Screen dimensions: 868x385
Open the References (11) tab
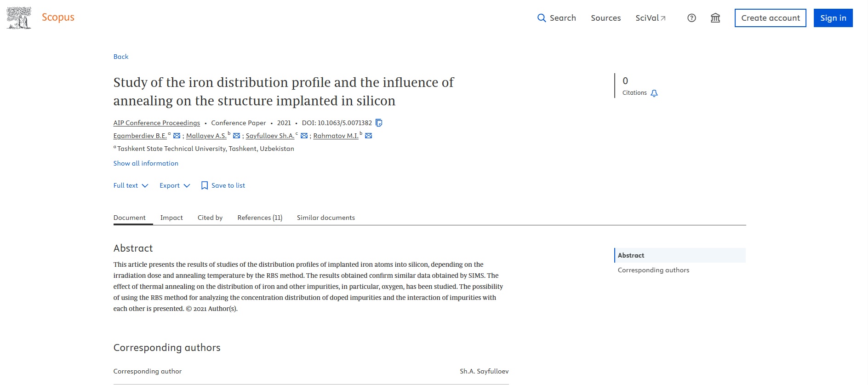[260, 218]
